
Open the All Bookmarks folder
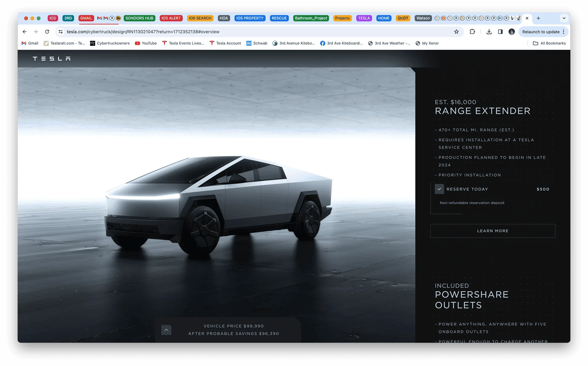coord(549,43)
